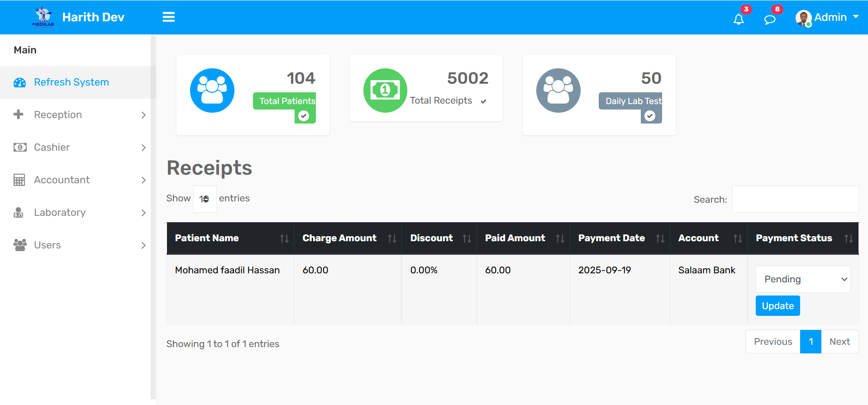
Task: Go to the Next page of receipts
Action: pos(839,342)
